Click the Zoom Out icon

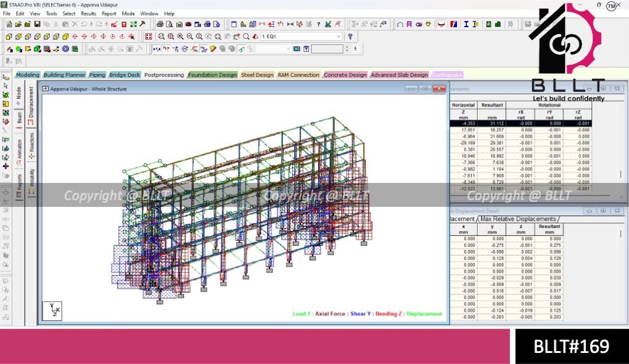[190, 36]
